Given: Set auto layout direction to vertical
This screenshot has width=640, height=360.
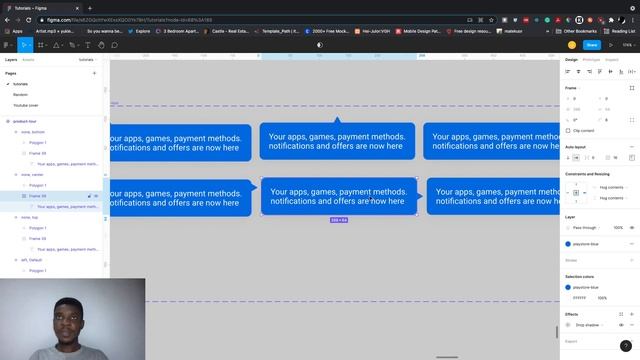Looking at the screenshot, I should pos(568,158).
